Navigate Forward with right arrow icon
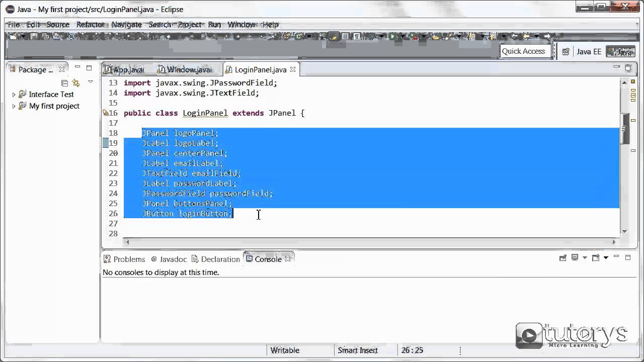Screen dimensions: 644x362 [x=546, y=36]
